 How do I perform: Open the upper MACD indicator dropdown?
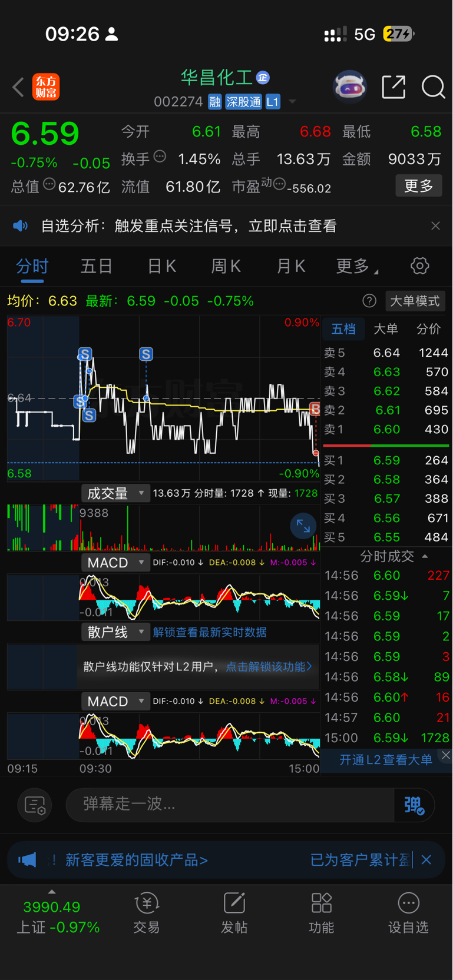(x=115, y=563)
